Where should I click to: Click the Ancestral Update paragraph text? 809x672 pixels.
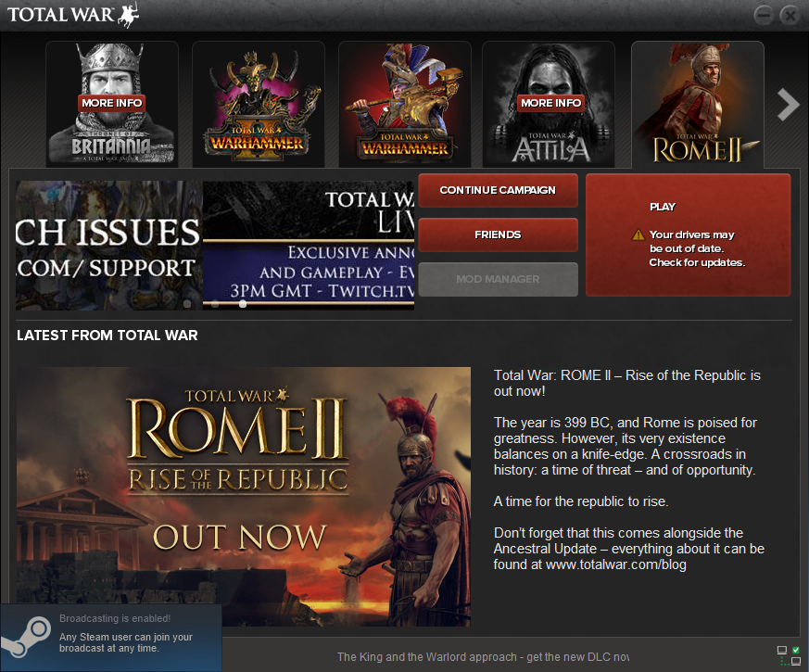pyautogui.click(x=629, y=549)
